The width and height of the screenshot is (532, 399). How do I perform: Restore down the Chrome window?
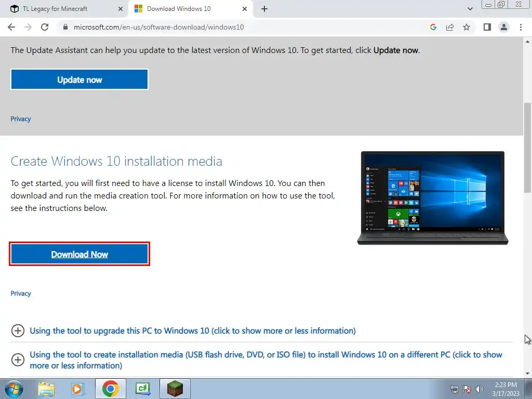pos(501,5)
